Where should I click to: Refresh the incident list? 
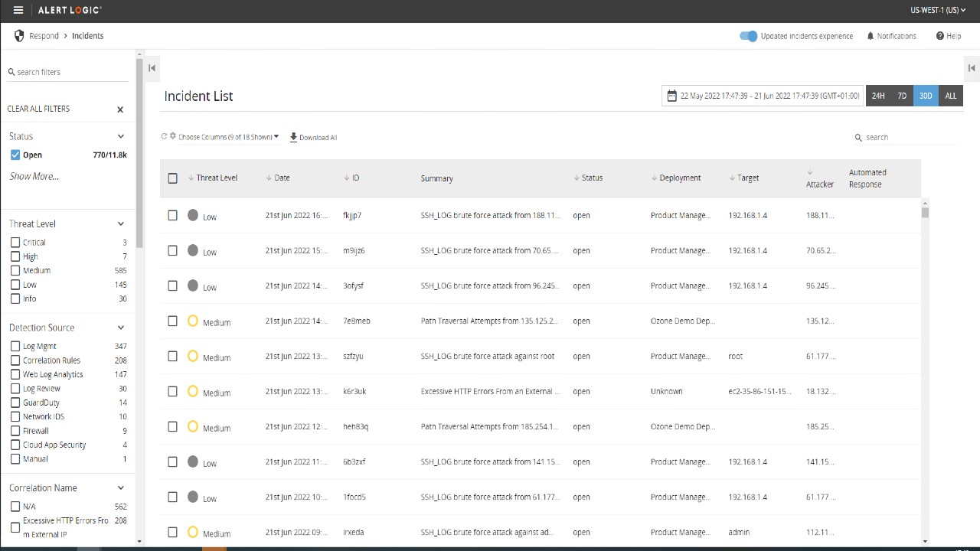(x=164, y=137)
